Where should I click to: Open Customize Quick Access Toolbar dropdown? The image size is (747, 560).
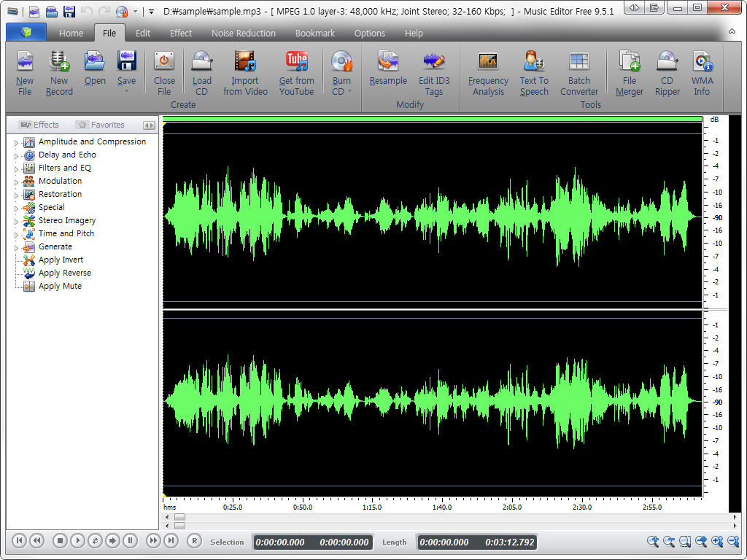[151, 11]
